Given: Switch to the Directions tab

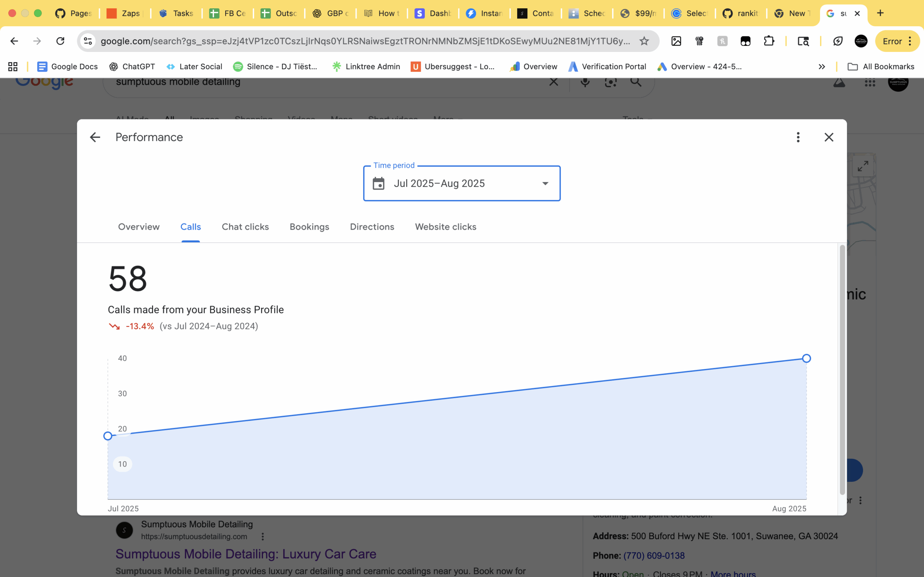Looking at the screenshot, I should (372, 227).
